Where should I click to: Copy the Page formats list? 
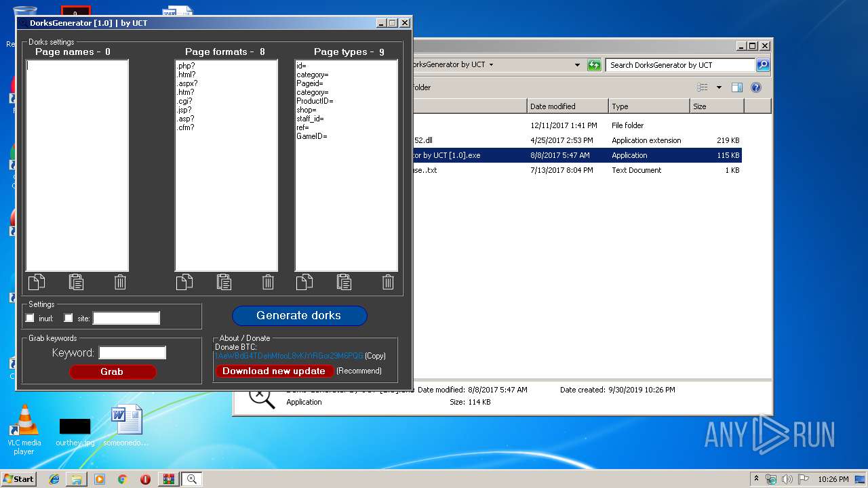[184, 282]
